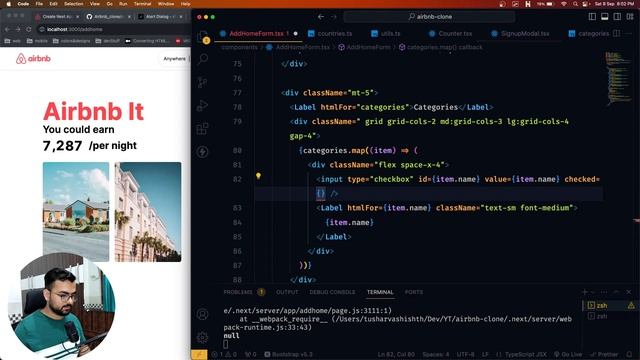Split the editor right
The height and width of the screenshot is (360, 640).
click(617, 33)
